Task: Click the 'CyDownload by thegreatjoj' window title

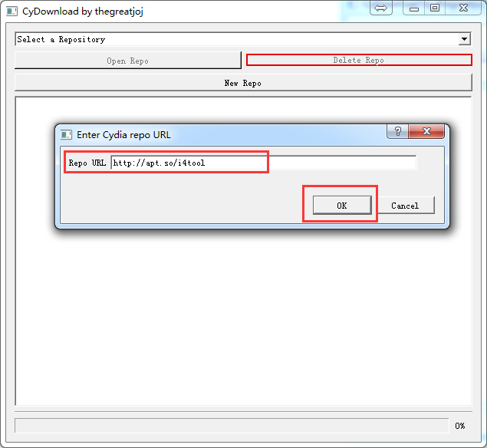Action: pos(83,12)
